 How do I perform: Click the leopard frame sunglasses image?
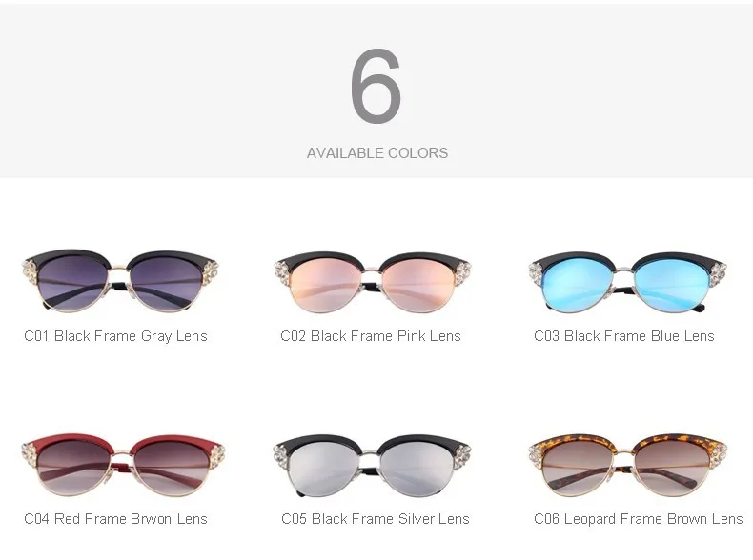pos(628,467)
